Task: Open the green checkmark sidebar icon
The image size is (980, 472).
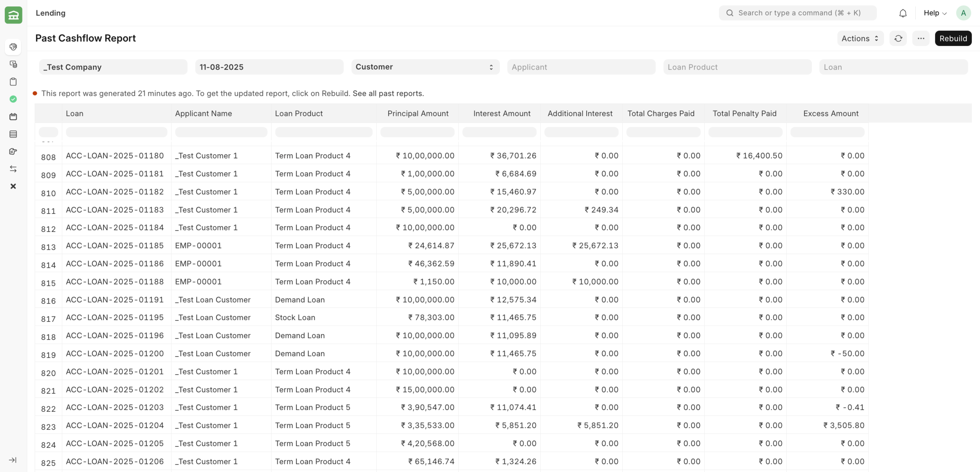Action: 13,99
